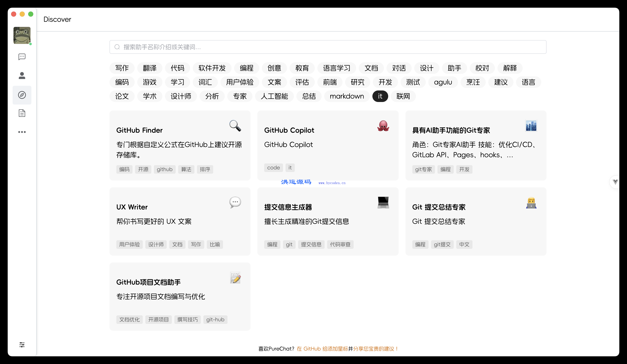This screenshot has width=627, height=364.
Task: Open the assistants person icon
Action: tap(22, 76)
